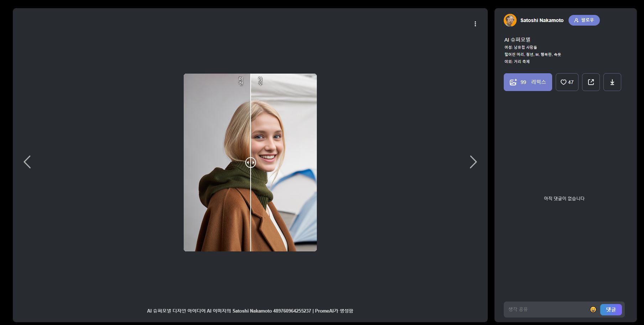Click the Satoshi Nakamoto username
The image size is (644, 325).
541,20
